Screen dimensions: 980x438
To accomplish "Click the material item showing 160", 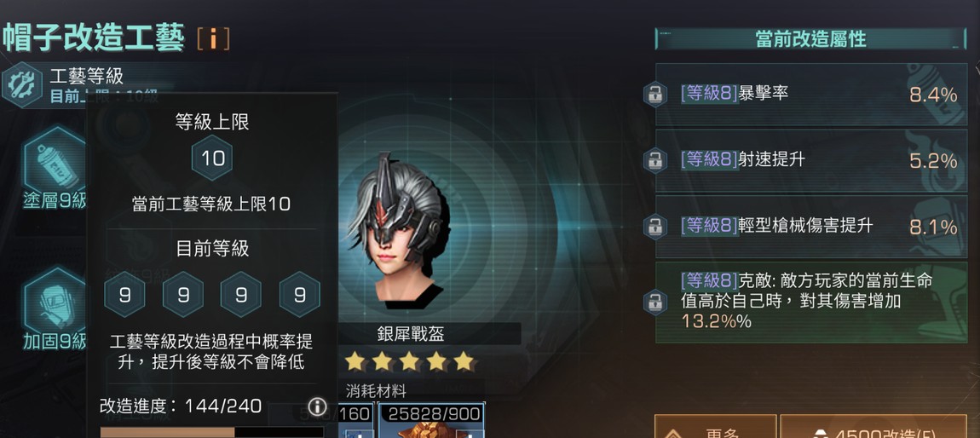I will pyautogui.click(x=356, y=420).
